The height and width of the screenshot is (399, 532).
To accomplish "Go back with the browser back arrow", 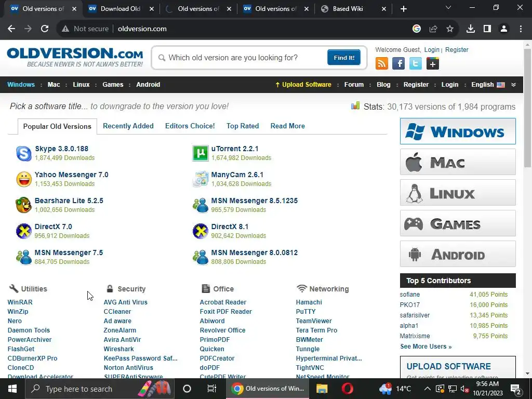I will point(11,29).
